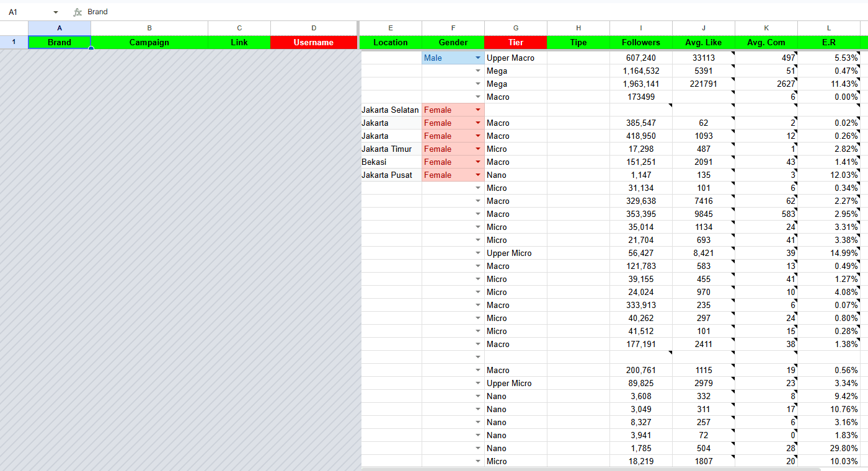Select row 1 number header

pos(14,42)
